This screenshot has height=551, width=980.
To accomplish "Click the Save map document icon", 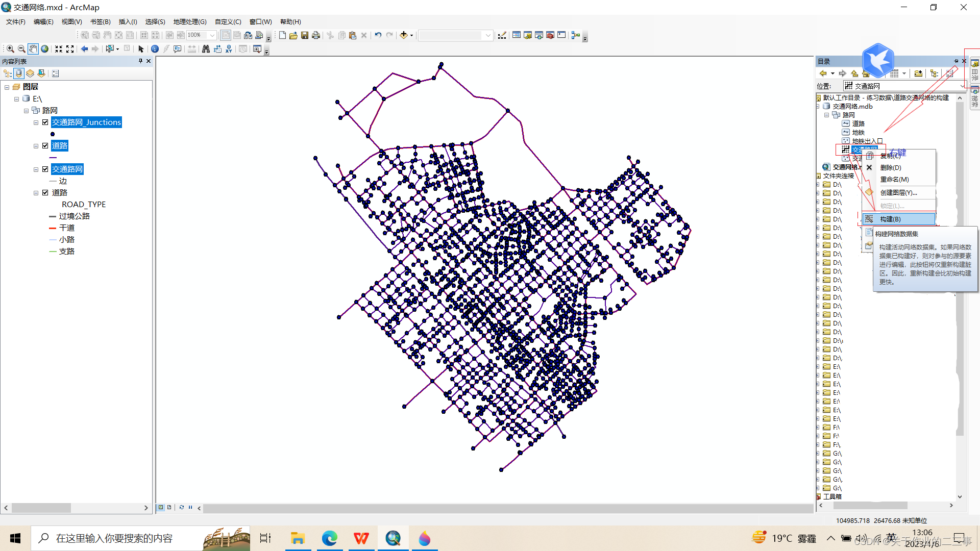I will pyautogui.click(x=305, y=35).
